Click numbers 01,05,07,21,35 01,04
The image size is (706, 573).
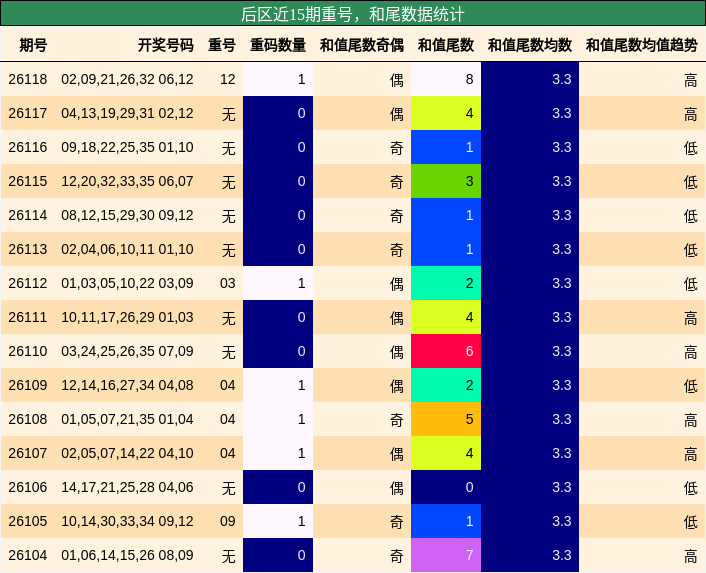tap(127, 419)
